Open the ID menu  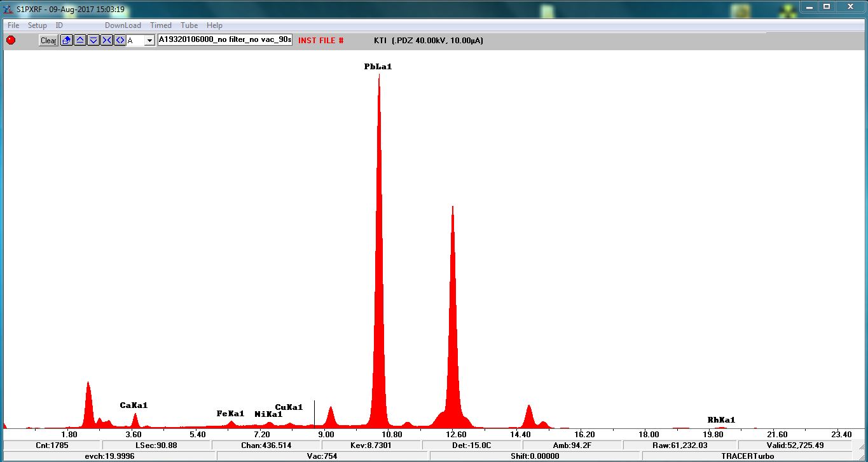59,25
